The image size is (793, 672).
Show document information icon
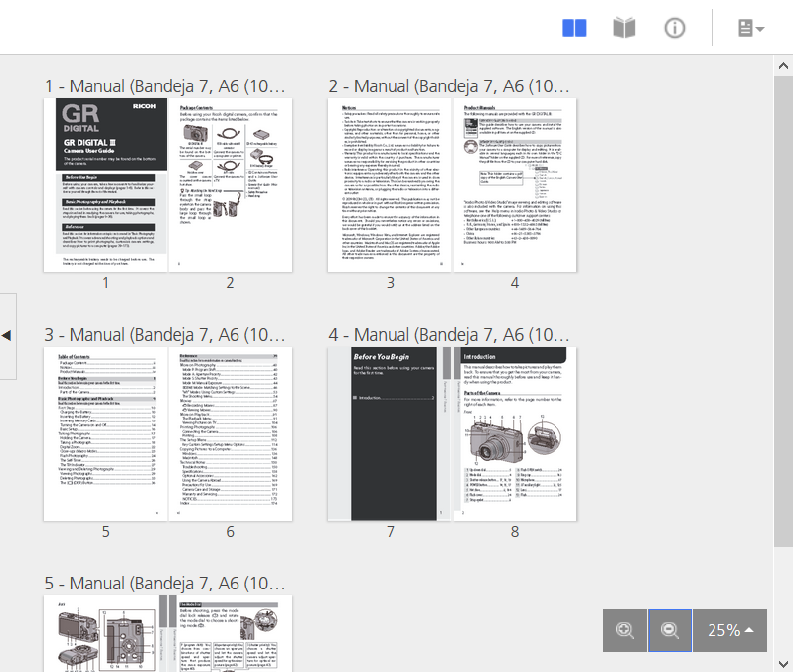[x=675, y=28]
